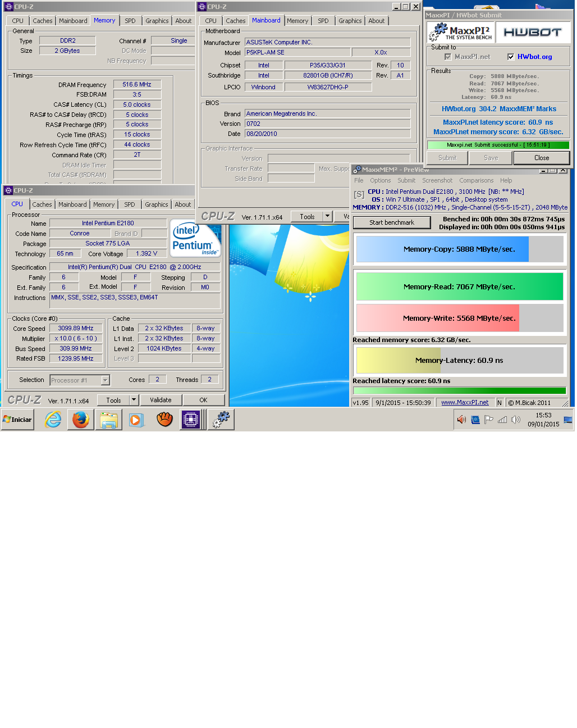This screenshot has width=577, height=728.
Task: Click the monitor icon right of the clock
Action: 568,420
